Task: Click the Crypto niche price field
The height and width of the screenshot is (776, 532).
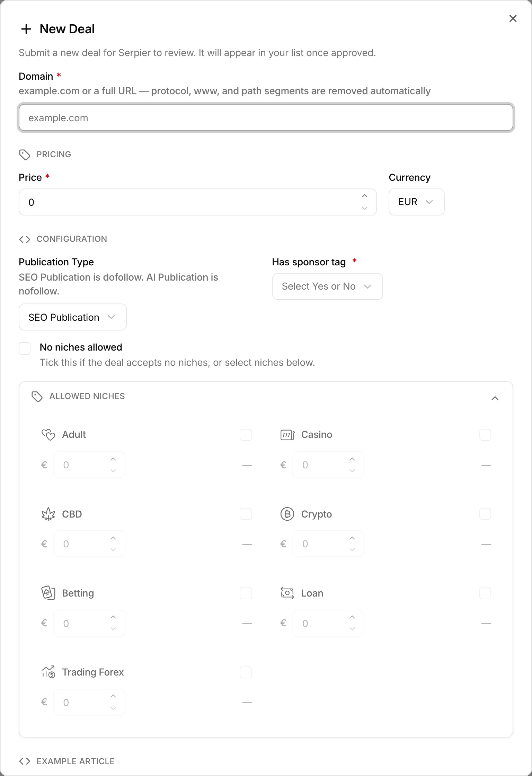Action: (x=328, y=544)
